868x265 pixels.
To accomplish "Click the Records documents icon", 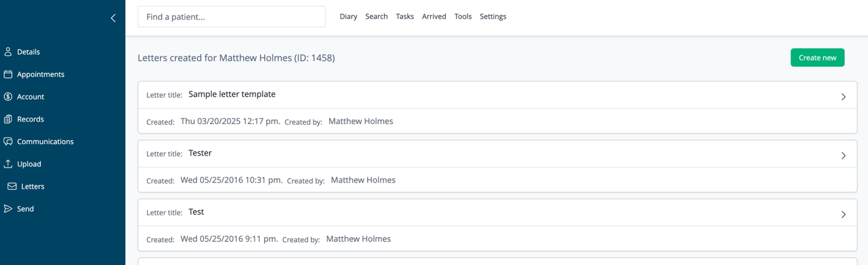I will [8, 119].
